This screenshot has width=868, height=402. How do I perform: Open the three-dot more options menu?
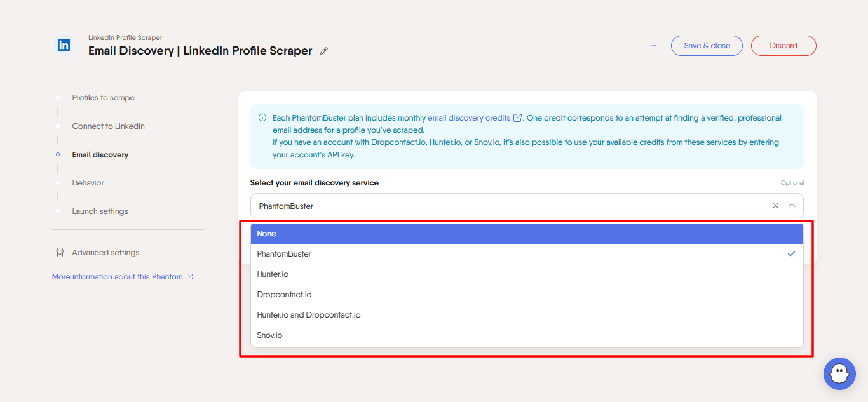click(x=653, y=46)
